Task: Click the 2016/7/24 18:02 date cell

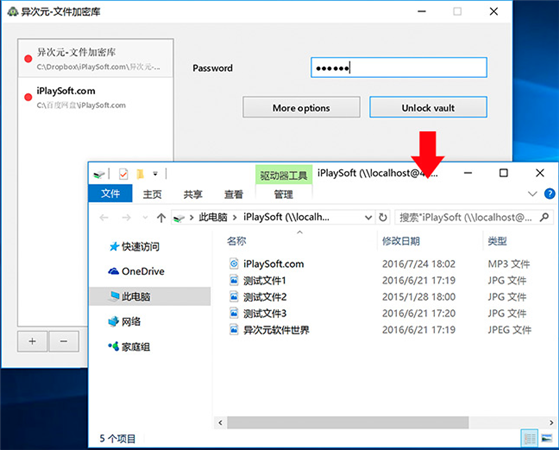Action: tap(419, 264)
